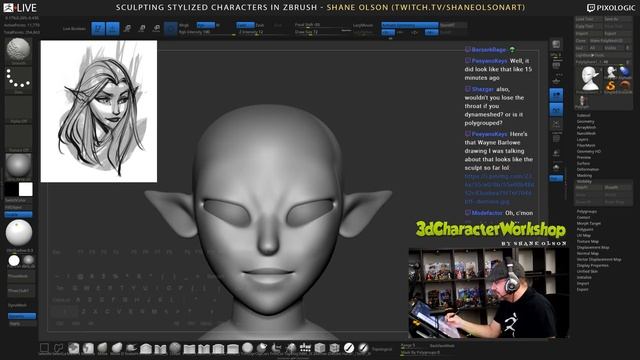Choose the orange SimpleBrush tool icon
The image size is (640, 360).
click(x=611, y=86)
